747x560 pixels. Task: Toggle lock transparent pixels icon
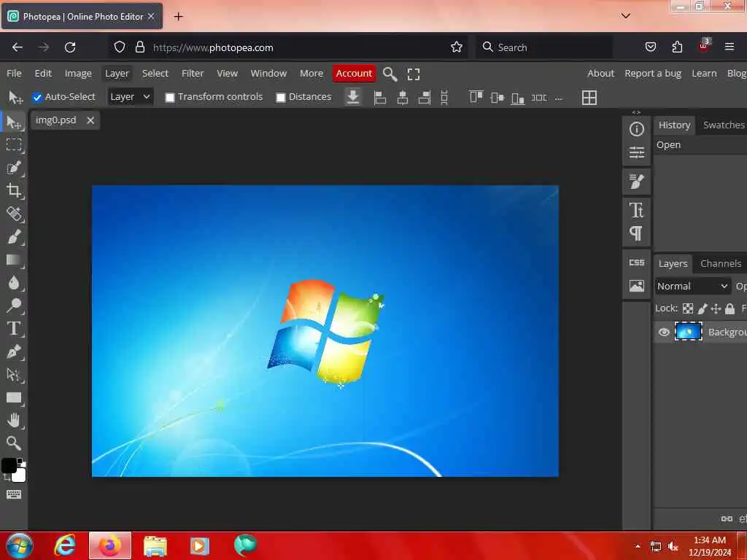pyautogui.click(x=687, y=308)
